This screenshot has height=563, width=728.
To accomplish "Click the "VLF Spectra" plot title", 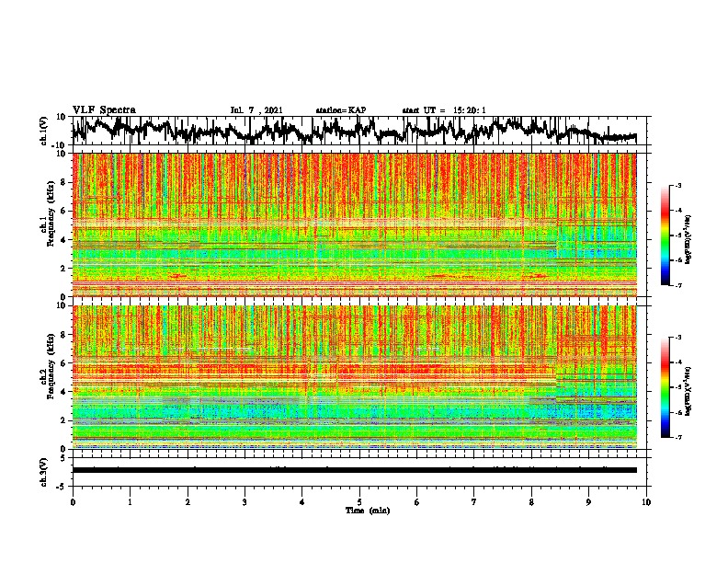I will click(x=104, y=109).
